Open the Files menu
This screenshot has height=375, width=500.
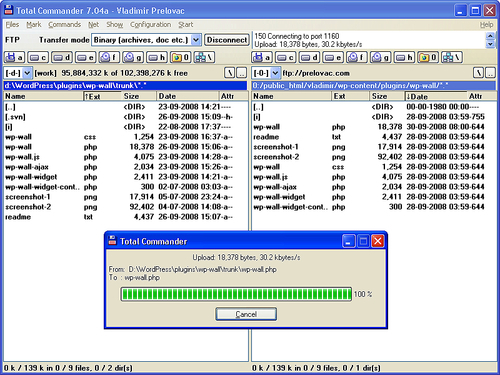[x=12, y=25]
